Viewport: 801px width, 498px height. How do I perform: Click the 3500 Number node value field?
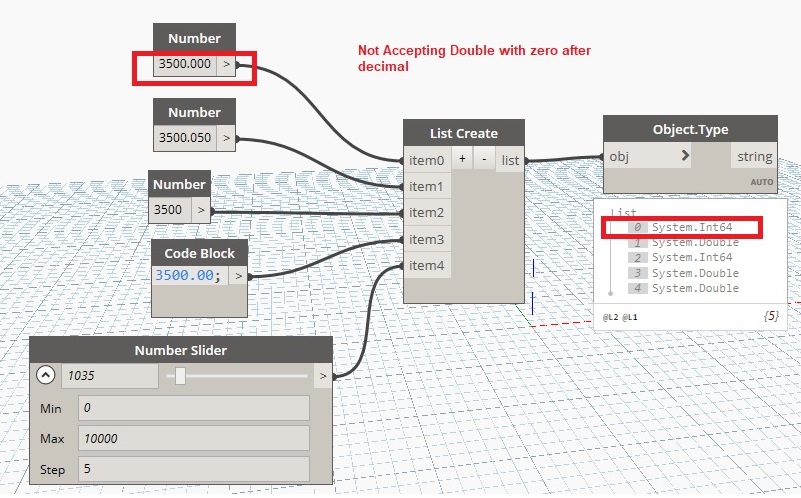170,210
